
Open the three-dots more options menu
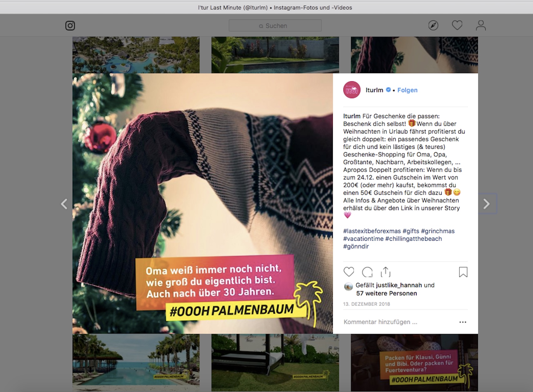pos(463,322)
